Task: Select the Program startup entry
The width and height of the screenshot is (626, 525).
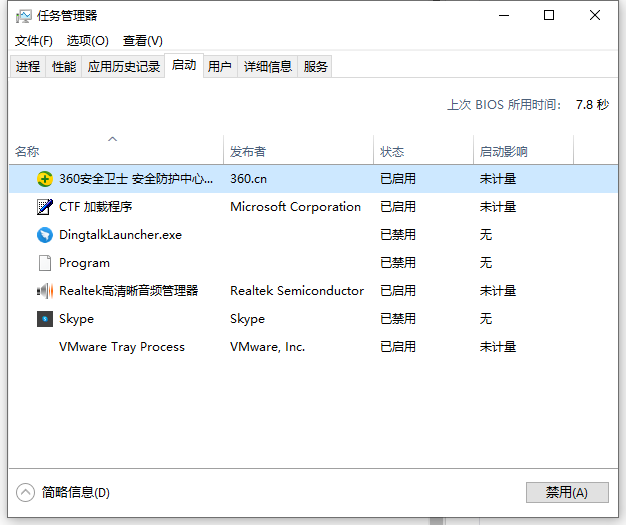Action: (84, 263)
